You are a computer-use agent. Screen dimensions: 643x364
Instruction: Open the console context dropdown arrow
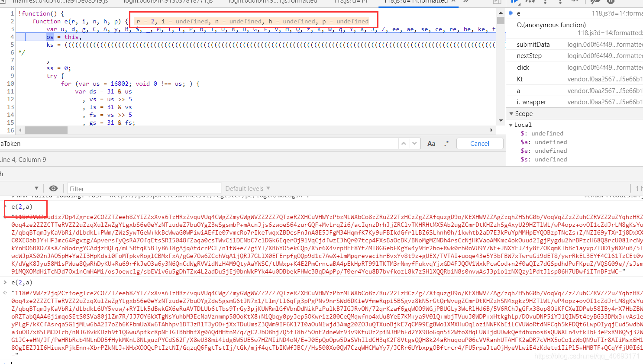[36, 188]
